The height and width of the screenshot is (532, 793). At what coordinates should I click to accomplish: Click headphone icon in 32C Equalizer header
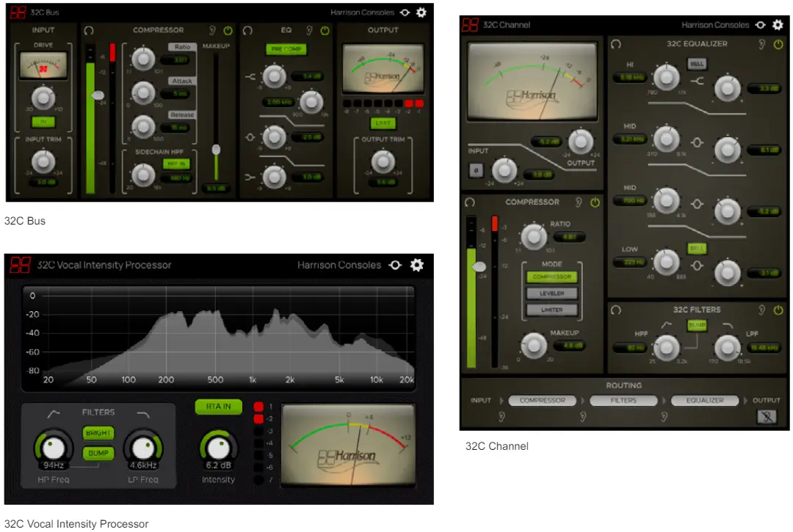[615, 44]
